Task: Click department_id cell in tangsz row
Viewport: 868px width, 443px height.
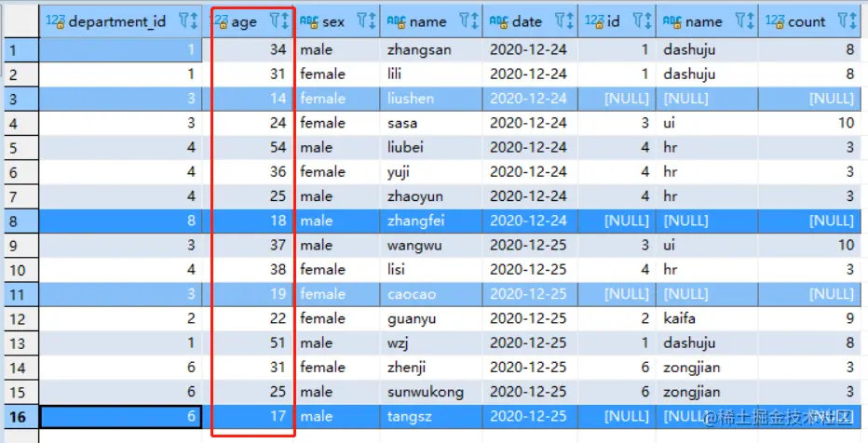Action: tap(121, 416)
